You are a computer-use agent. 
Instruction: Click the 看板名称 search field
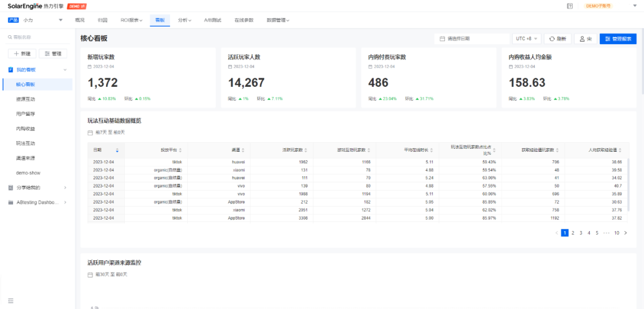tap(38, 38)
